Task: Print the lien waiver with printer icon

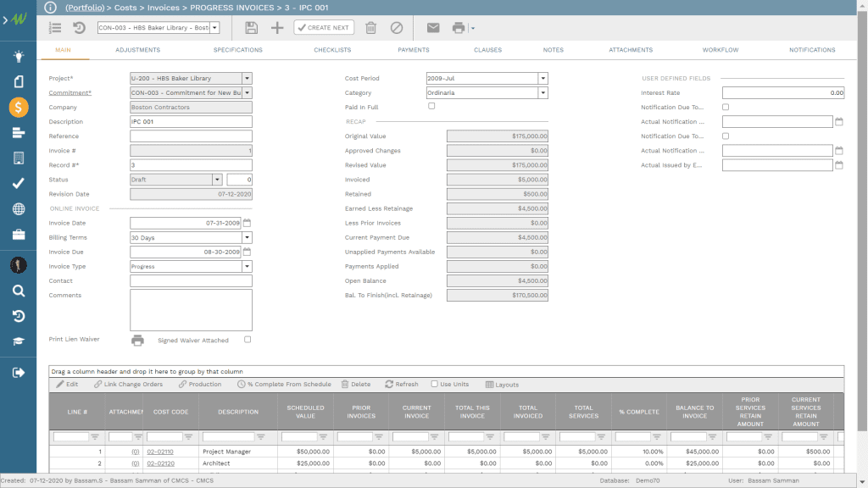Action: tap(137, 341)
